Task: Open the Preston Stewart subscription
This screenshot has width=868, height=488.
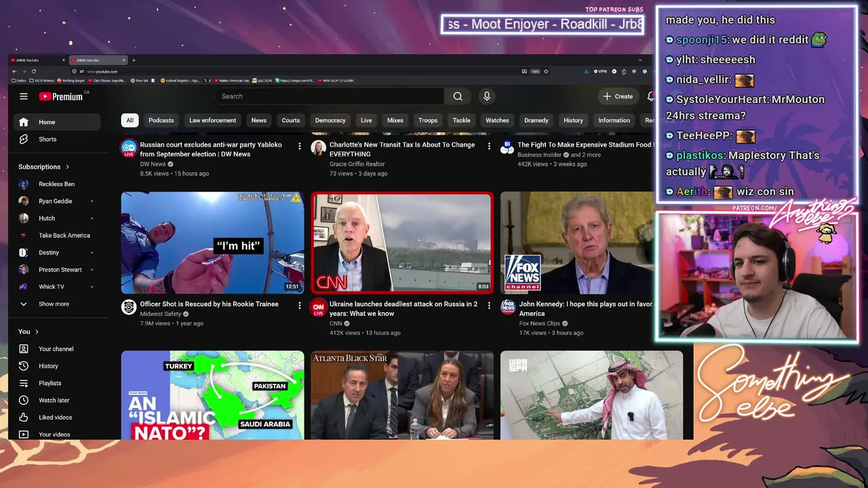Action: coord(57,270)
